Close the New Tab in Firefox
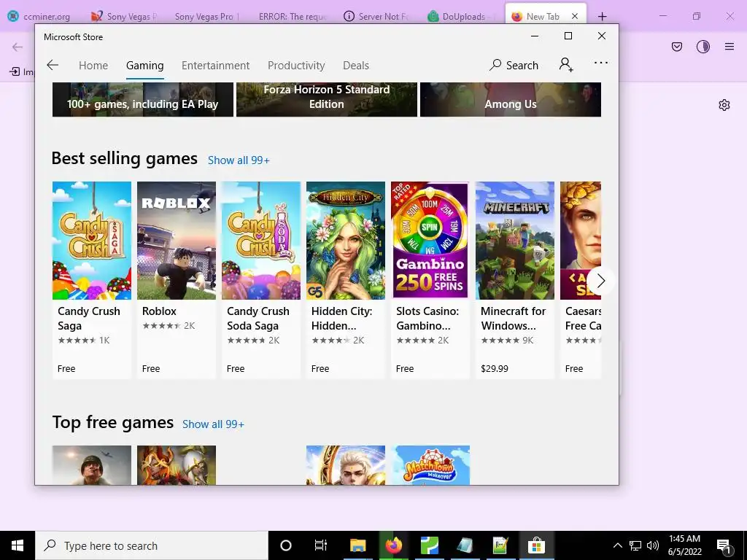This screenshot has height=560, width=747. [x=575, y=16]
